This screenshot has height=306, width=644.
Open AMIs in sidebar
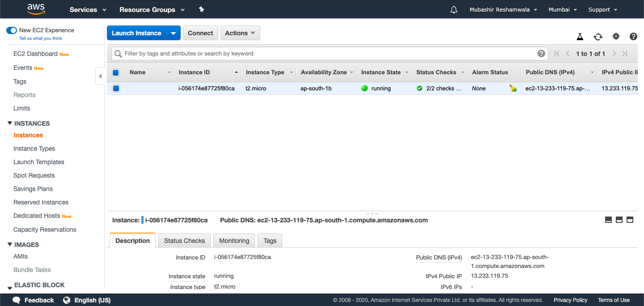21,256
